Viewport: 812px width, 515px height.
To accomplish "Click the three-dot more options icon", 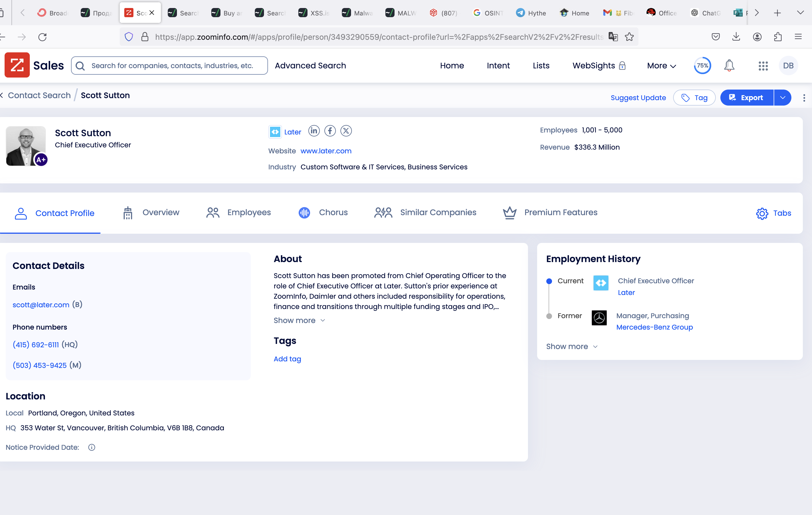I will point(804,98).
